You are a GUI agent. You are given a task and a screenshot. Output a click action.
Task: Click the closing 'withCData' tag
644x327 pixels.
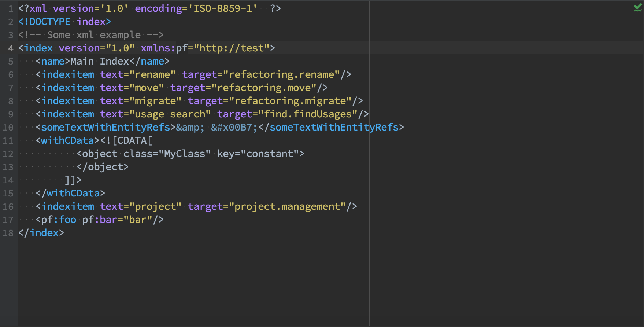70,193
